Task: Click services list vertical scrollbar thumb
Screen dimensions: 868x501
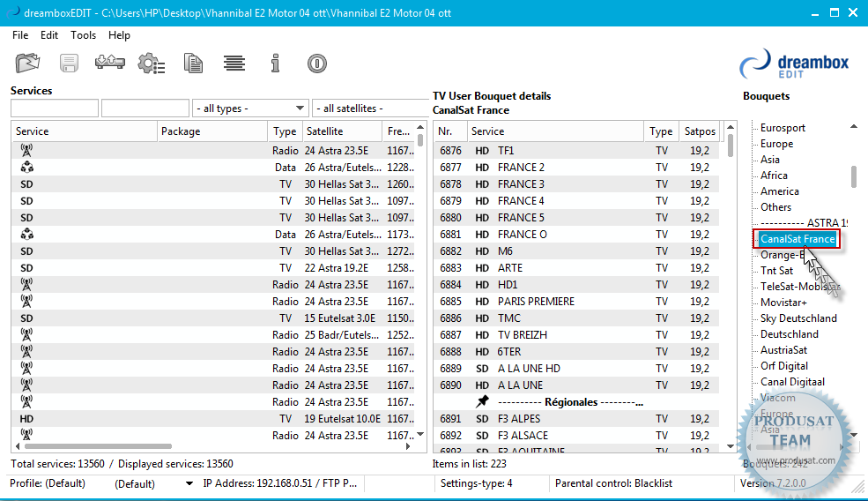Action: (420, 139)
